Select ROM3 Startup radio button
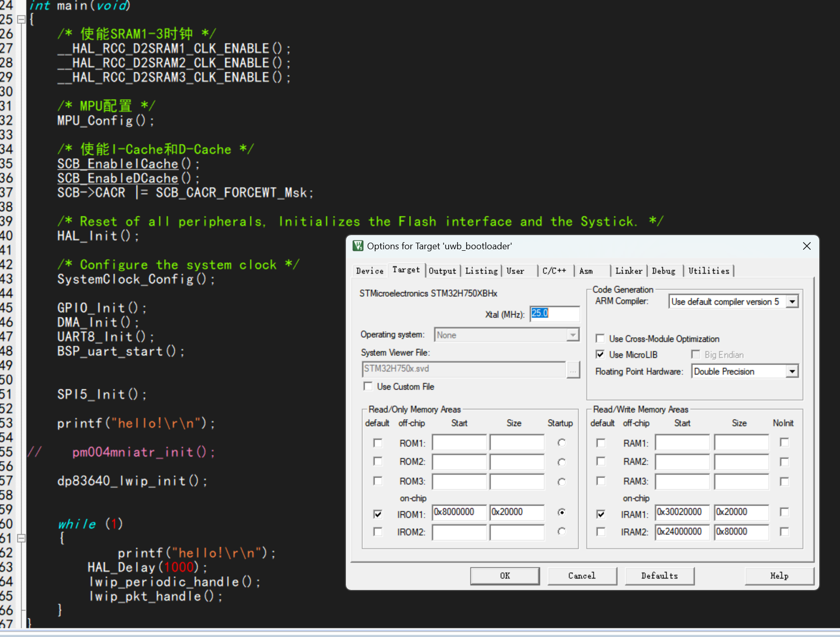The width and height of the screenshot is (840, 637). coord(561,482)
